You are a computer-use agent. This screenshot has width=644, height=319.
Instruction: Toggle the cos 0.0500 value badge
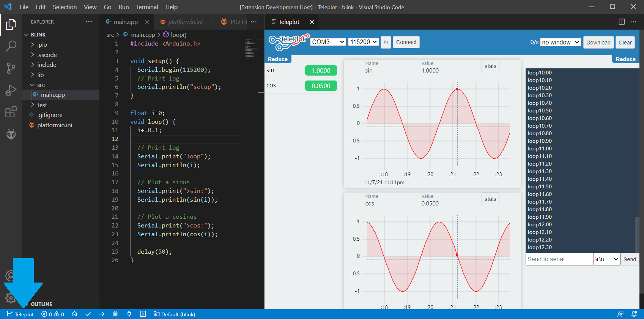pos(321,86)
